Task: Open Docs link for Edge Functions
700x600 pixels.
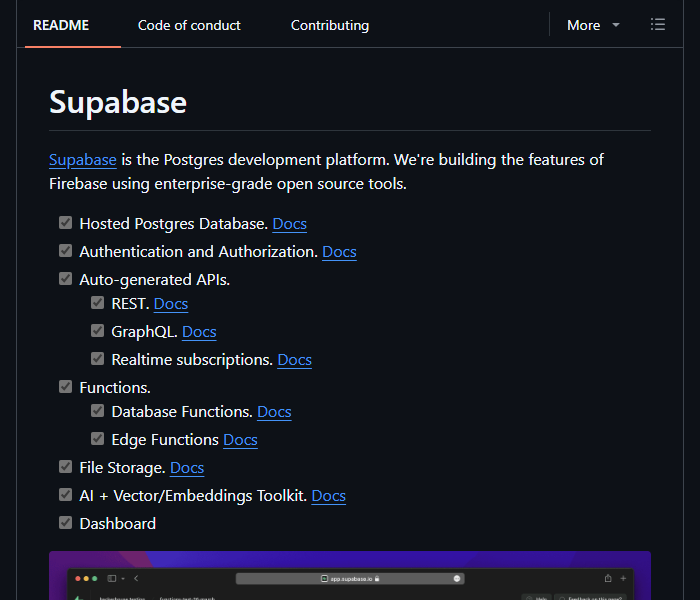Action: pyautogui.click(x=240, y=440)
